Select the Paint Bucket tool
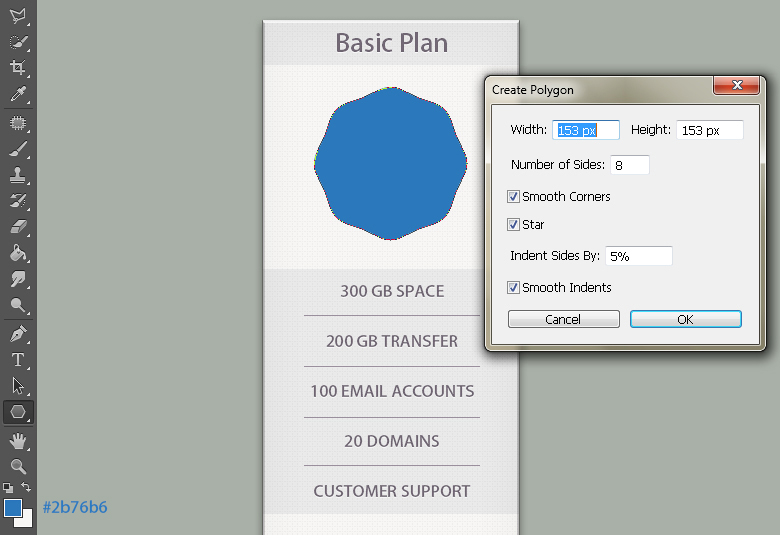 click(18, 254)
